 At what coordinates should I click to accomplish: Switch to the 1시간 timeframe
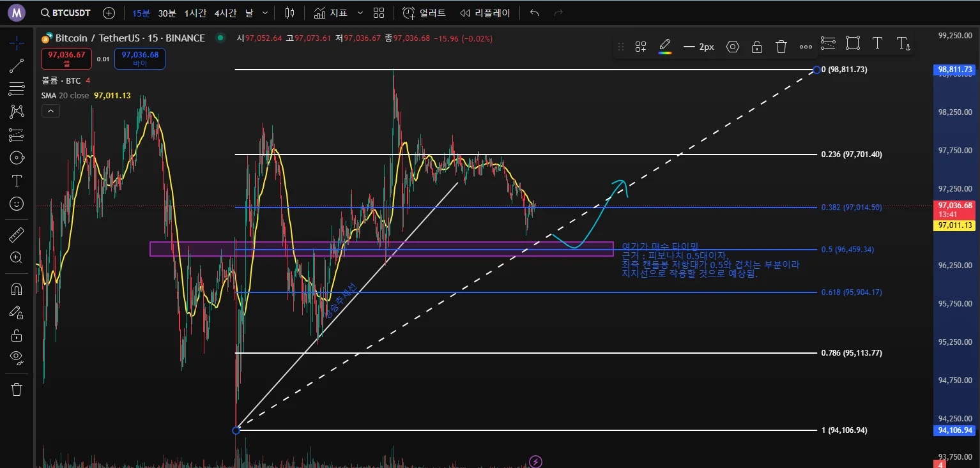(x=195, y=13)
